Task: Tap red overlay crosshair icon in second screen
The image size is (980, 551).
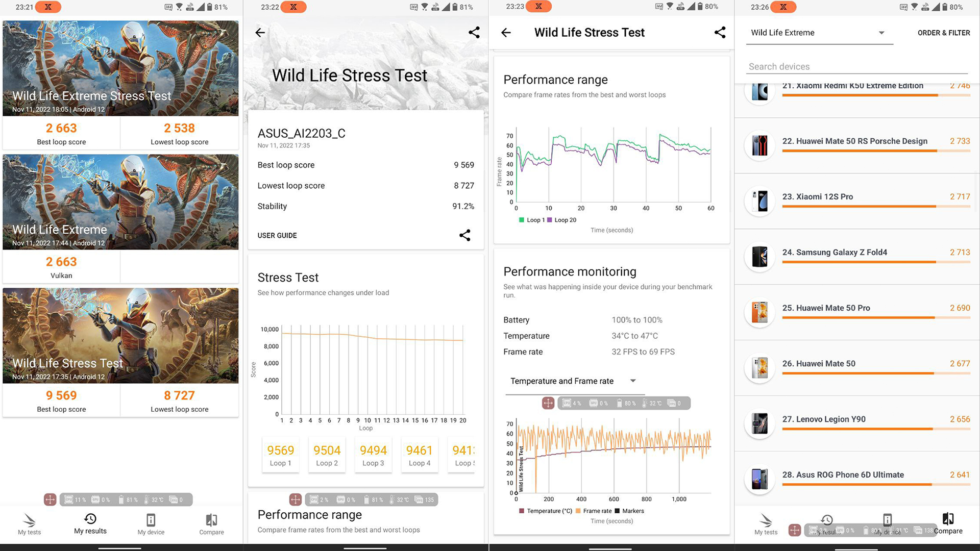Action: 296,499
